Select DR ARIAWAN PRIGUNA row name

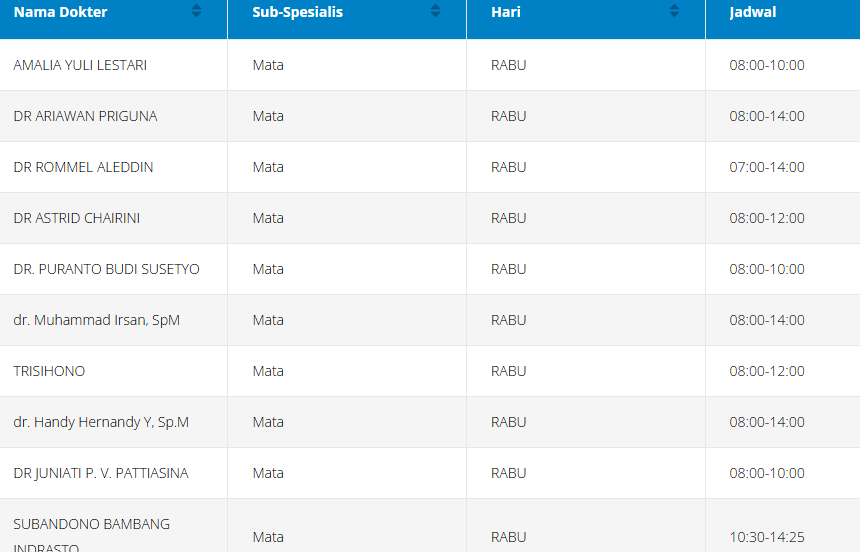[x=85, y=116]
